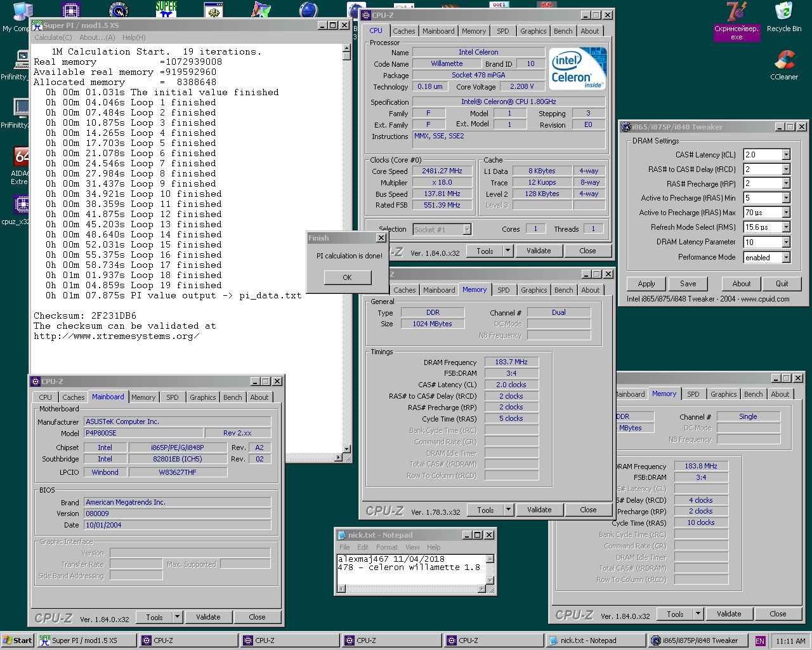Open the Performance Mode dropdown

[x=786, y=258]
